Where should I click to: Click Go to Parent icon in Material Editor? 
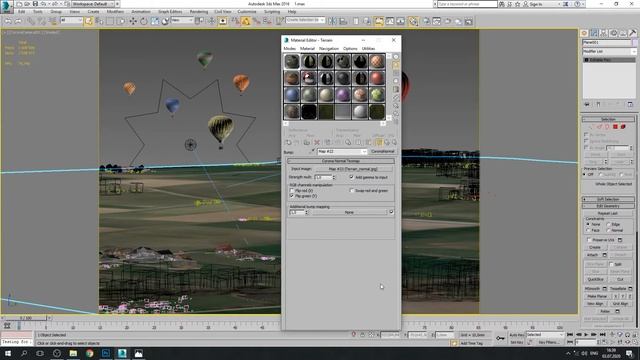point(387,142)
